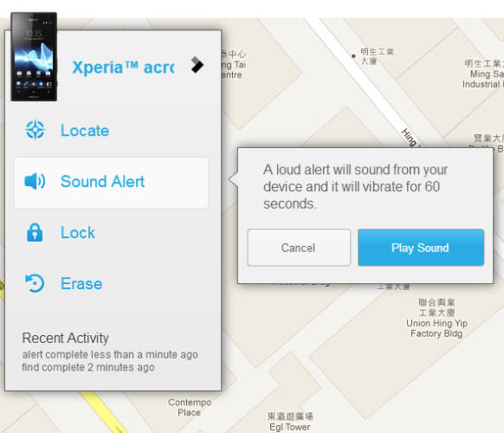Choose the Locate menu option

click(x=111, y=130)
